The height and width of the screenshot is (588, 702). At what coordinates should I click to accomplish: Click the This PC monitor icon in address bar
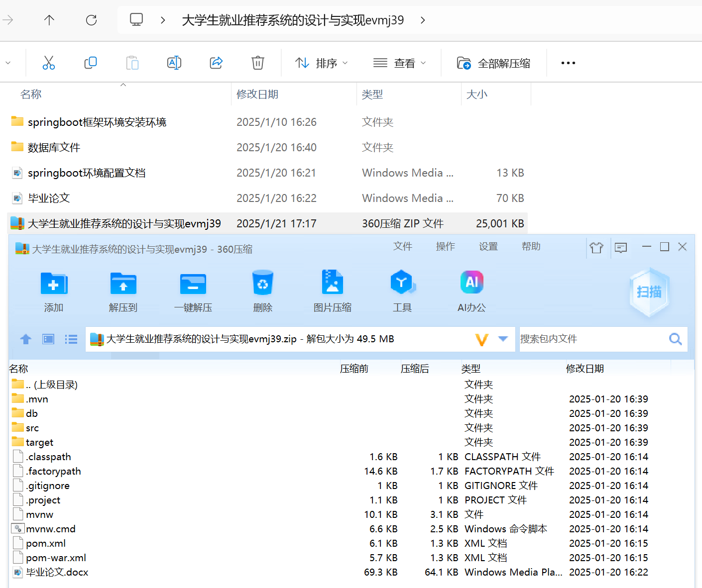pos(136,19)
